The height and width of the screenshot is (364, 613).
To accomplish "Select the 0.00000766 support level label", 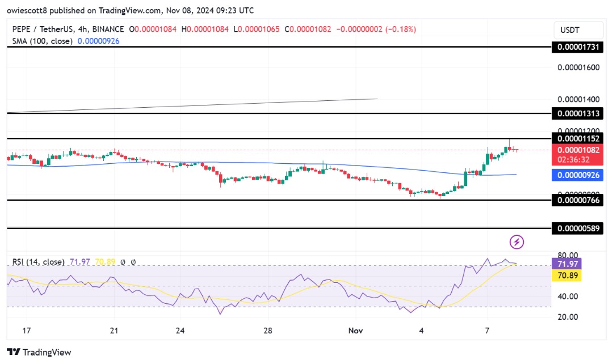I will click(578, 200).
